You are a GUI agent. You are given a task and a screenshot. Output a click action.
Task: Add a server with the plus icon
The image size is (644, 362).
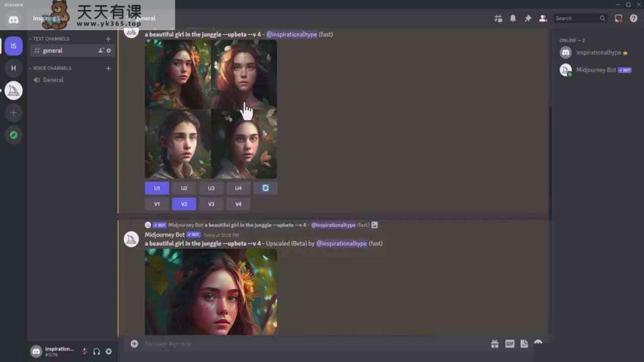coord(14,113)
